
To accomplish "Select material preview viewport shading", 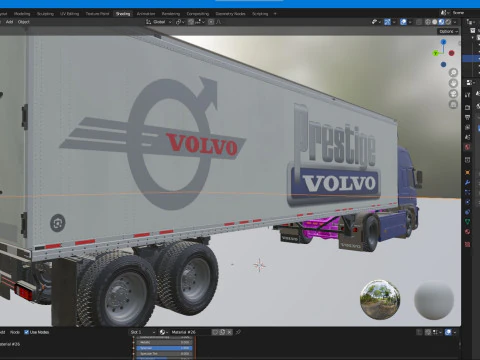I will (x=441, y=22).
